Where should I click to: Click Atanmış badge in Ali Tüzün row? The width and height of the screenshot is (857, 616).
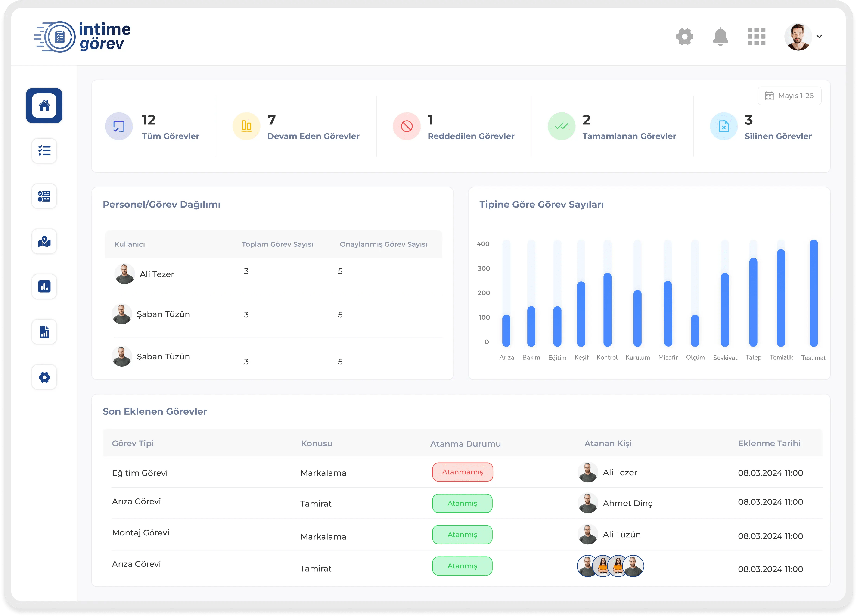pos(463,535)
